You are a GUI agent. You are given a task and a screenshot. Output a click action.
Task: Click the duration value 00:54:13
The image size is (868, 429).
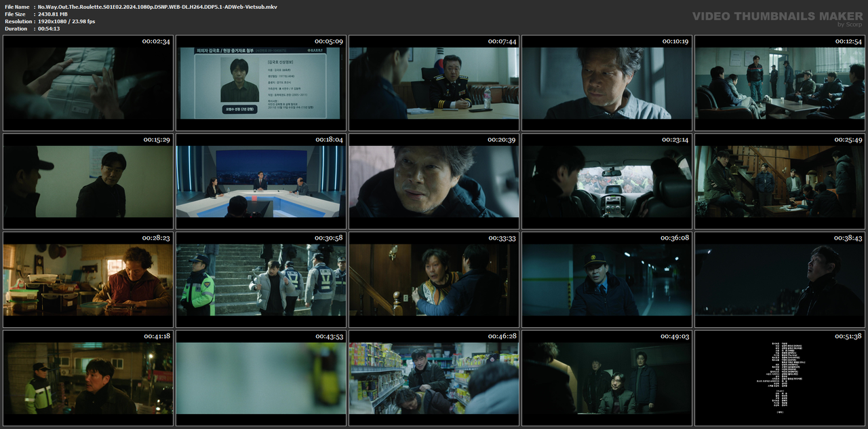click(x=49, y=29)
